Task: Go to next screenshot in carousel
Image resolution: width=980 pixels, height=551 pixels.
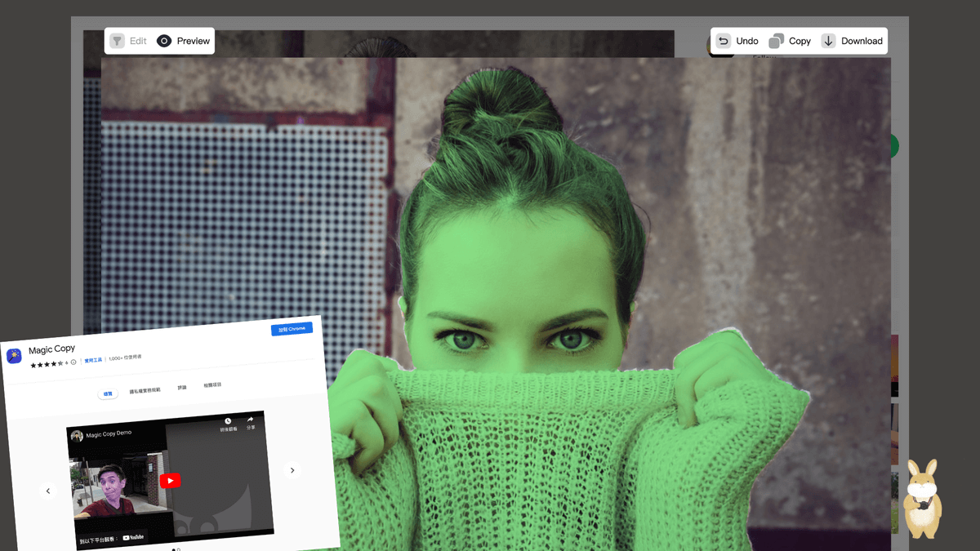Action: [292, 470]
